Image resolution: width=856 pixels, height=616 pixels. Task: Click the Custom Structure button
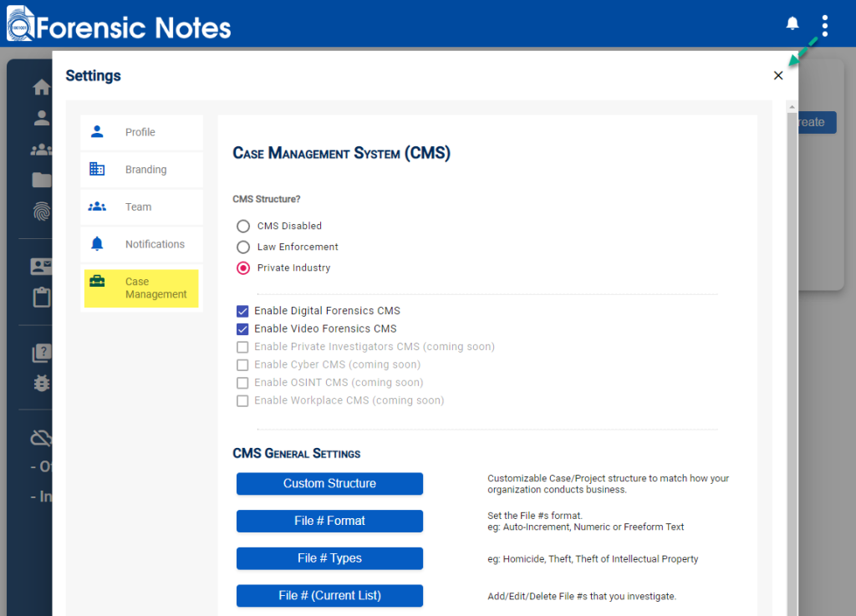[329, 483]
